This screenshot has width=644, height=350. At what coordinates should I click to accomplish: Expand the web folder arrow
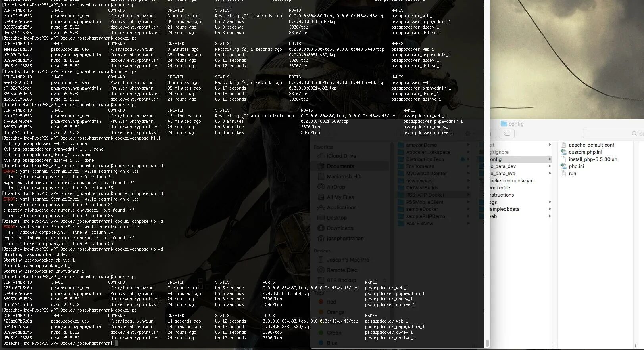(550, 216)
